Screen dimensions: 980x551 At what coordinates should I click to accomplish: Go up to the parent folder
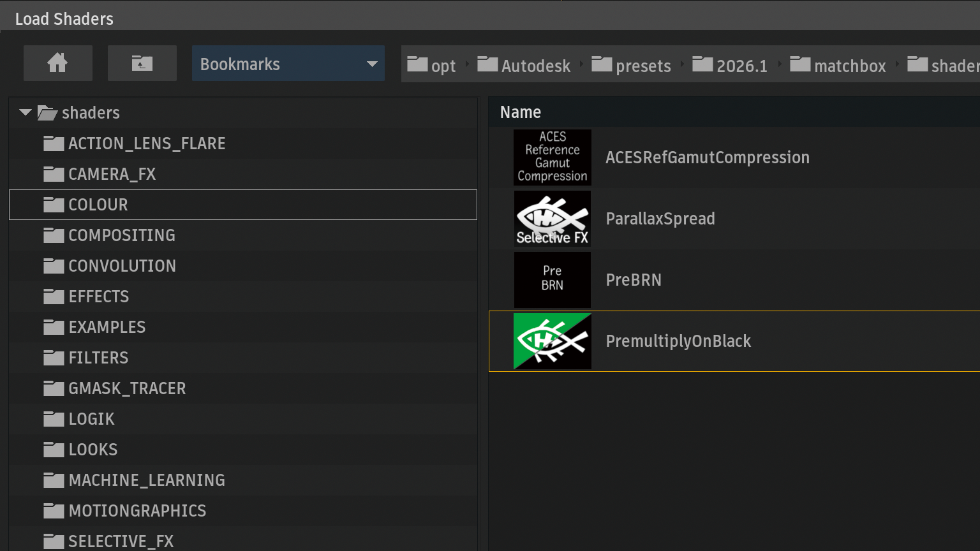pos(142,63)
